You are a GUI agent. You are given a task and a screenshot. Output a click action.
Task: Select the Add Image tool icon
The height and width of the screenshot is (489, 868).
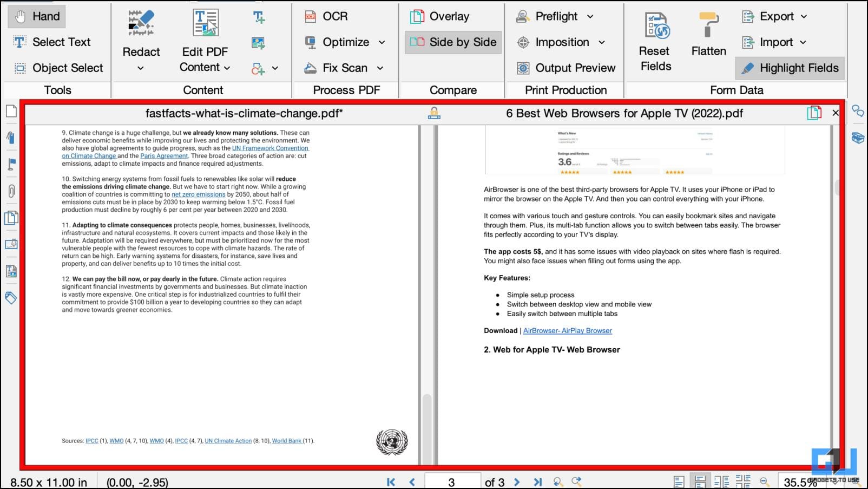tap(259, 43)
